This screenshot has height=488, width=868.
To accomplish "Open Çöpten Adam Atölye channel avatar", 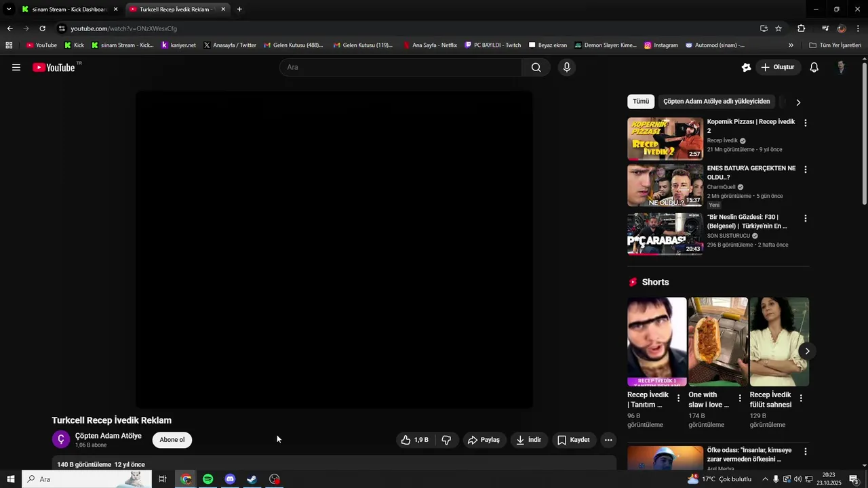I will (x=61, y=439).
